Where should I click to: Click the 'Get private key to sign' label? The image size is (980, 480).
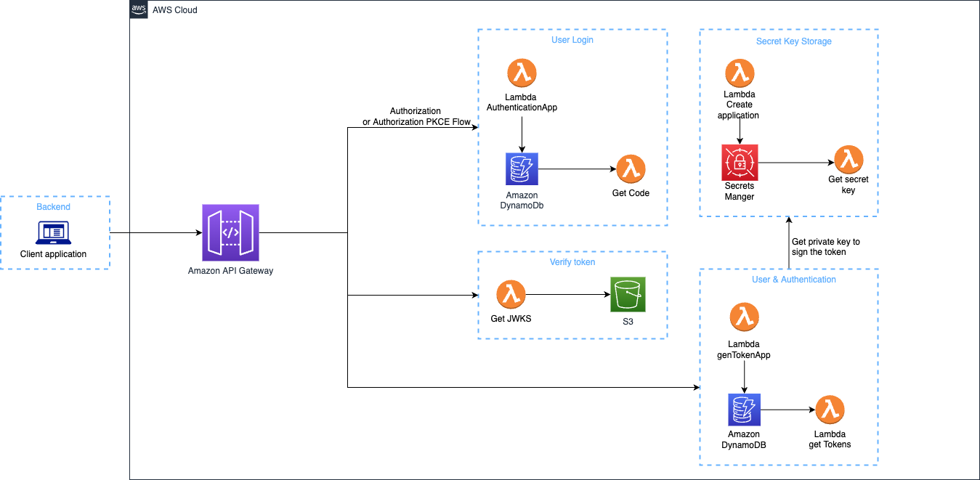coord(825,246)
